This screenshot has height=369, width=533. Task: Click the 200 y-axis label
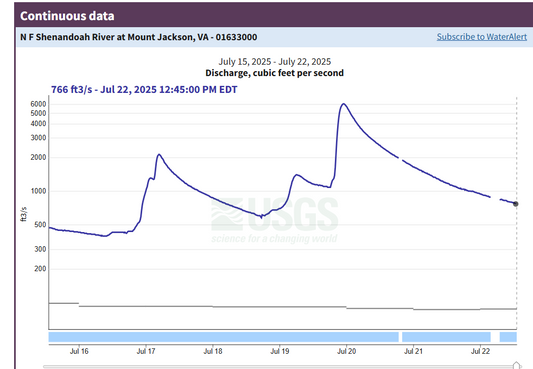click(40, 269)
